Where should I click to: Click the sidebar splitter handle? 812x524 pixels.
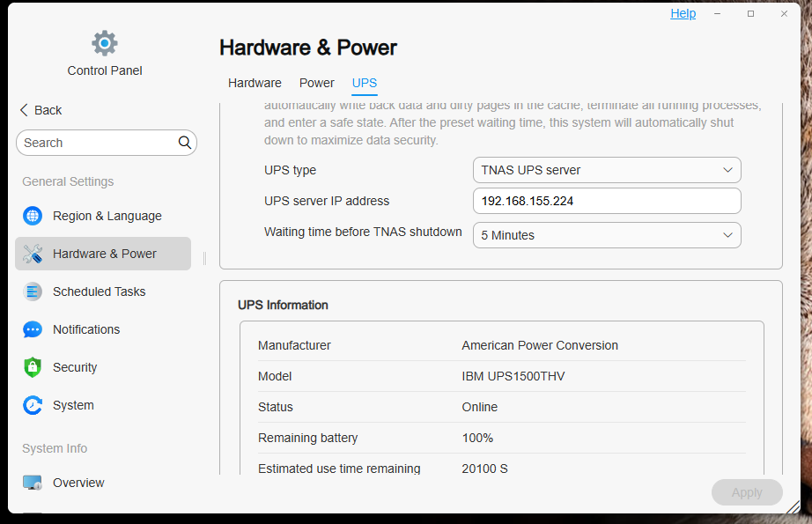coord(205,258)
